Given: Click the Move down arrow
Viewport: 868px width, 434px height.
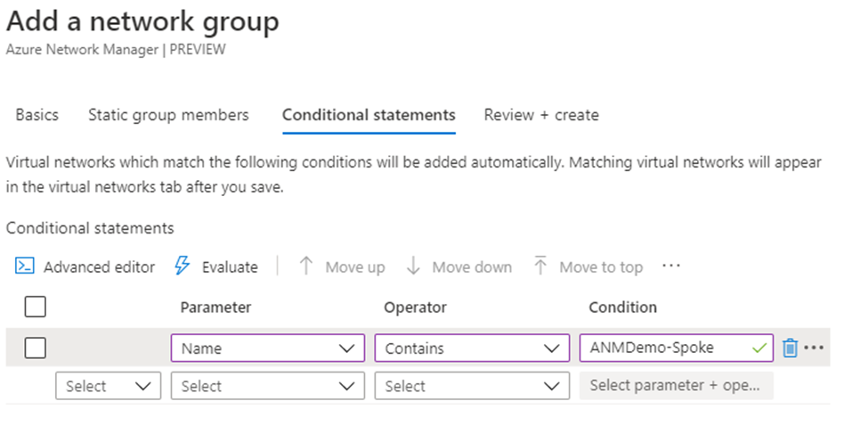Looking at the screenshot, I should [x=413, y=266].
